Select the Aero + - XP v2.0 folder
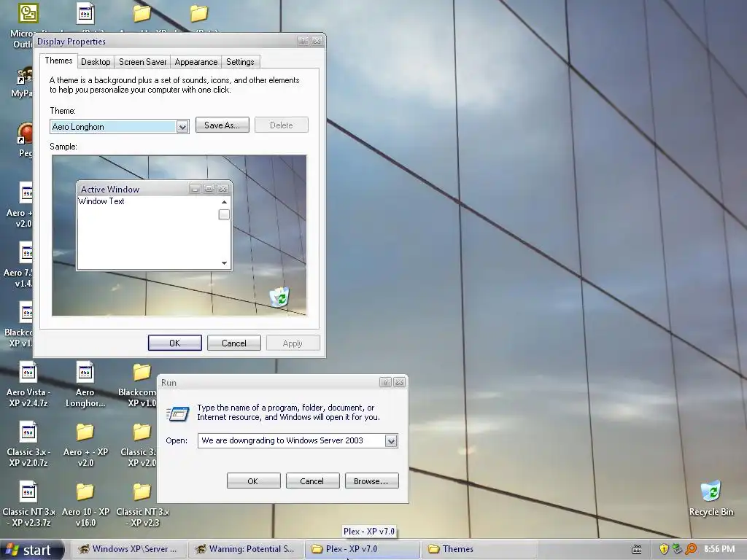The height and width of the screenshot is (560, 747). click(85, 432)
